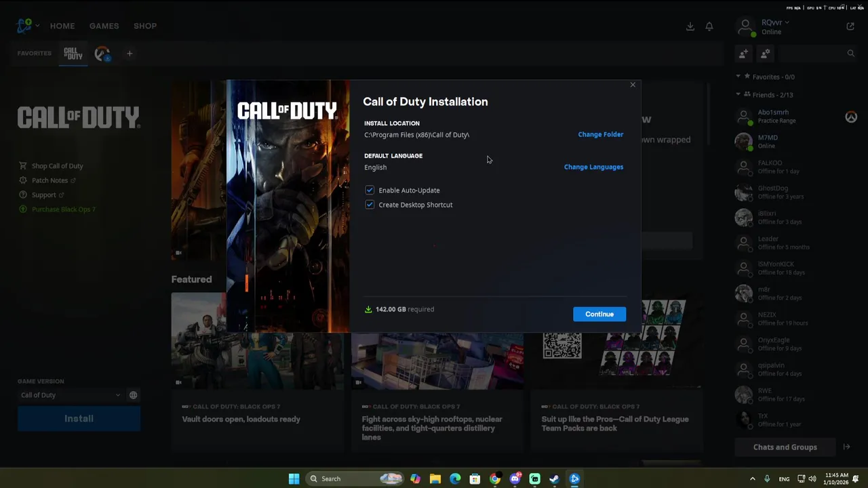Screen dimensions: 868x488
Task: Collapse social panel arrow icon
Action: pyautogui.click(x=846, y=447)
